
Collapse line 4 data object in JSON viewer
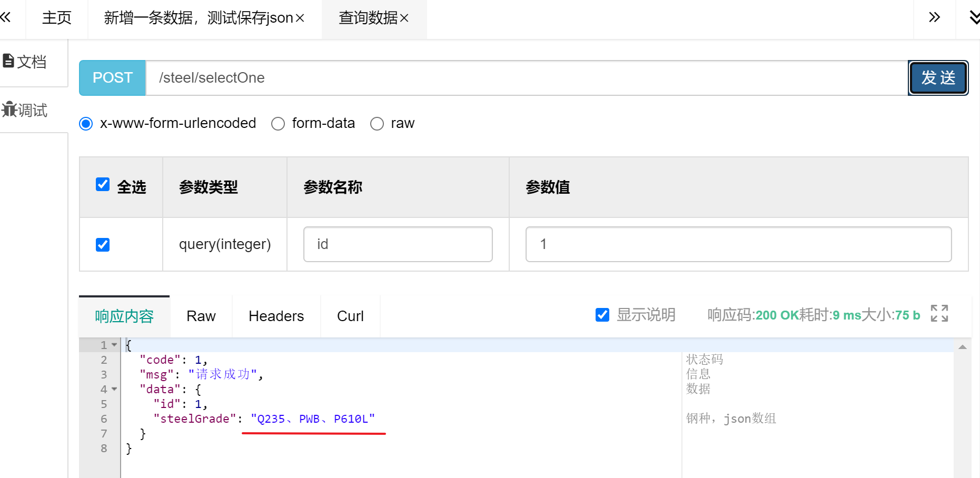tap(114, 389)
